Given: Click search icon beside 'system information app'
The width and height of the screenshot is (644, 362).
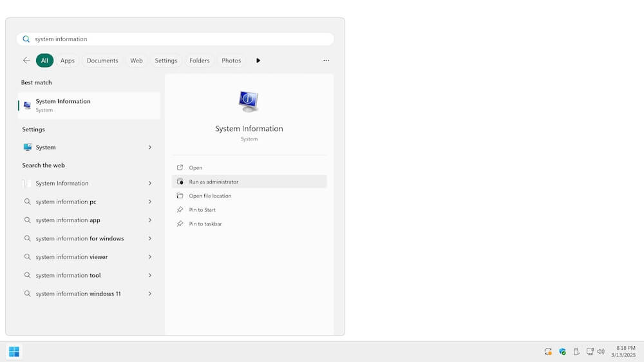Looking at the screenshot, I should 27,220.
